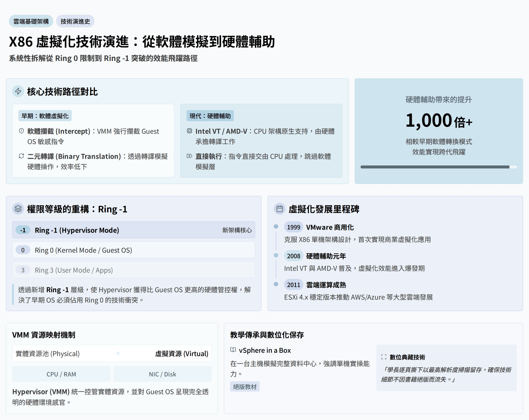Select the Ring -1 (Hypervisor Mode) row
Image resolution: width=529 pixels, height=420 pixels.
pyautogui.click(x=133, y=230)
